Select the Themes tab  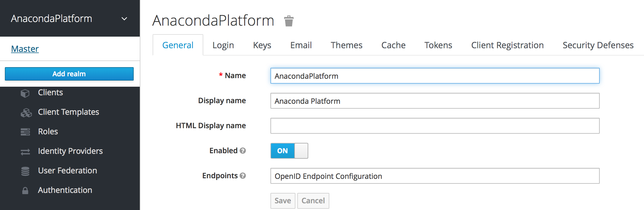pyautogui.click(x=346, y=45)
